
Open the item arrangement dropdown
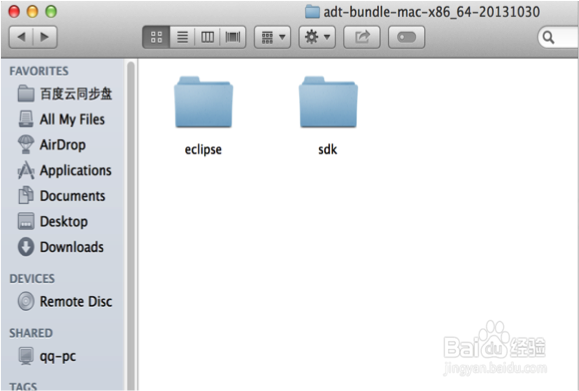(273, 37)
